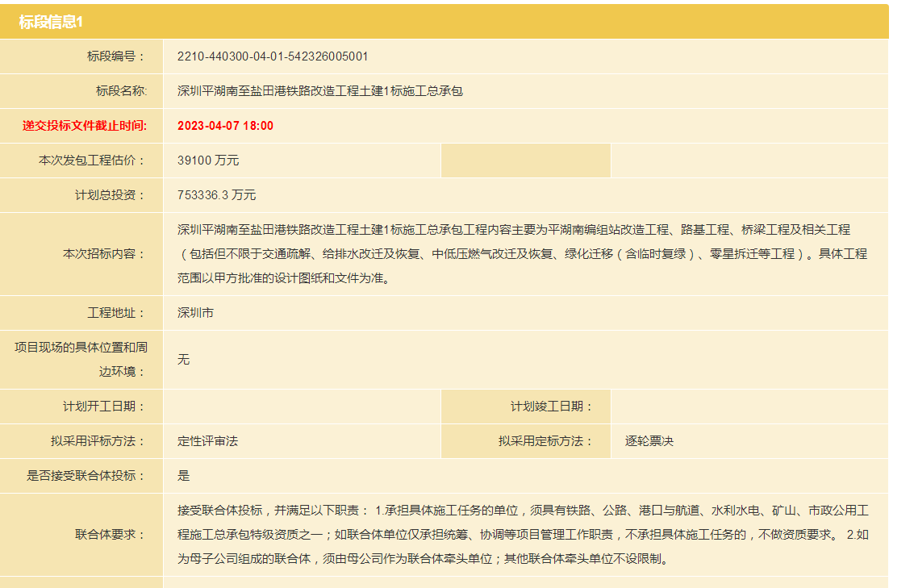Click the consortium requirements paragraph text
This screenshot has height=588, width=914.
point(522,534)
